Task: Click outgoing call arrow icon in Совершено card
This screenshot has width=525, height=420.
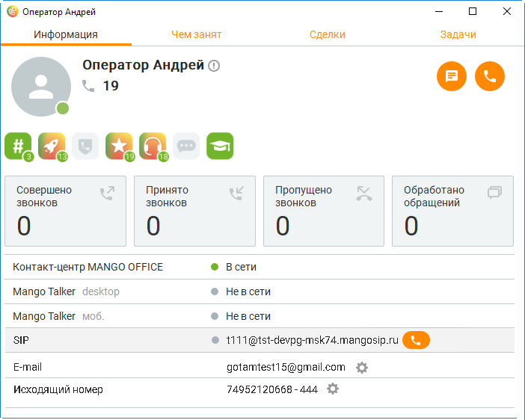Action: coord(108,194)
